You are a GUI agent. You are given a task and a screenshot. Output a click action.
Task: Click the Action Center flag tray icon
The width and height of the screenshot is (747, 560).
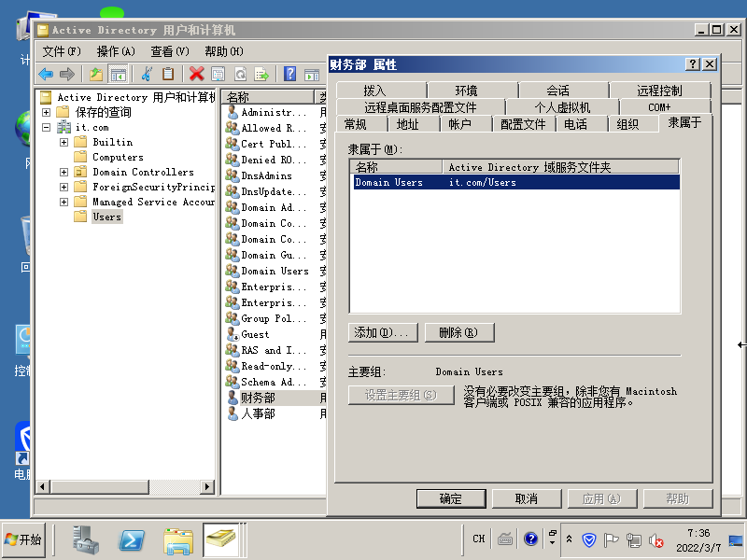(x=611, y=540)
